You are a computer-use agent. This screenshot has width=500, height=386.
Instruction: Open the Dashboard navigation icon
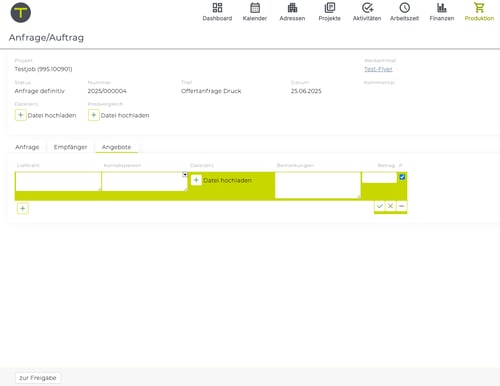(x=217, y=8)
